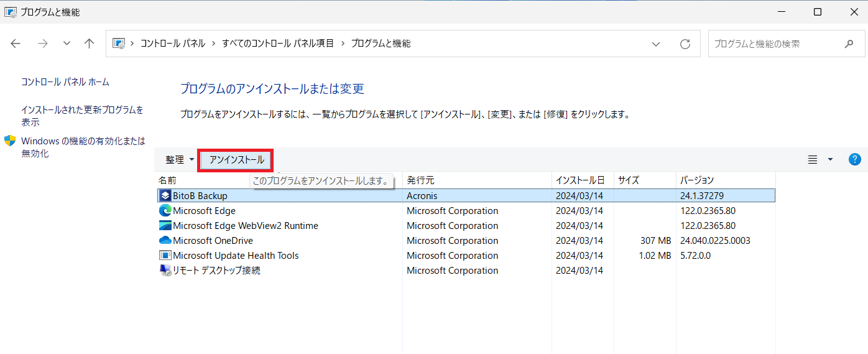Click the window icon in title bar

[x=11, y=12]
